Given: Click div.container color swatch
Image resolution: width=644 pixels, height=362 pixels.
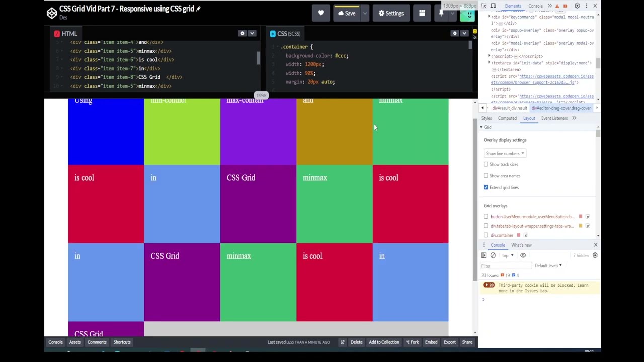Looking at the screenshot, I should pos(518,235).
